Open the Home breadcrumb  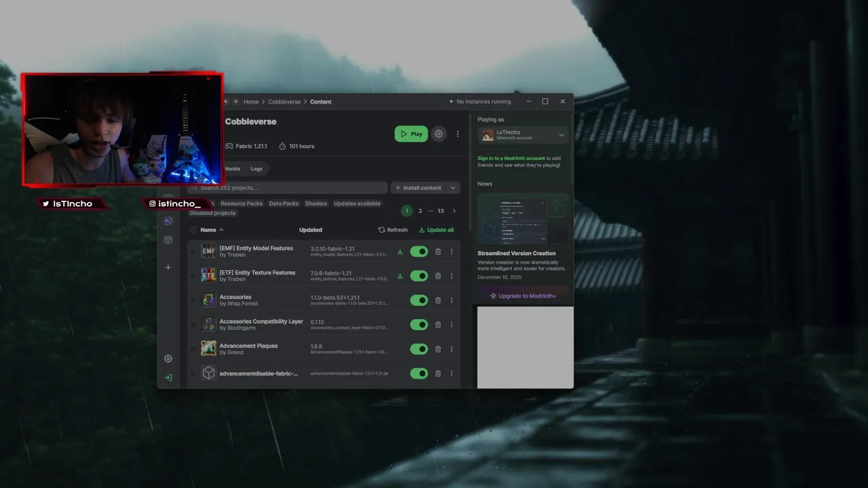click(252, 102)
